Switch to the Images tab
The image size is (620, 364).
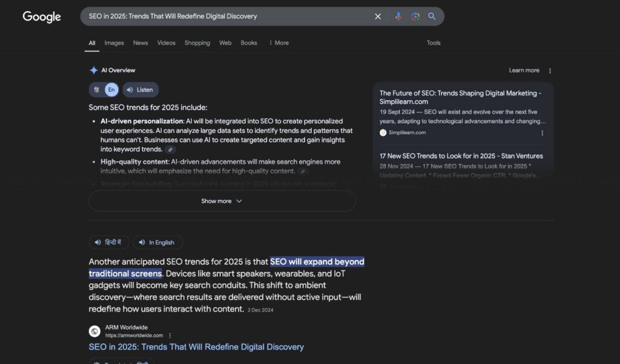pyautogui.click(x=114, y=43)
